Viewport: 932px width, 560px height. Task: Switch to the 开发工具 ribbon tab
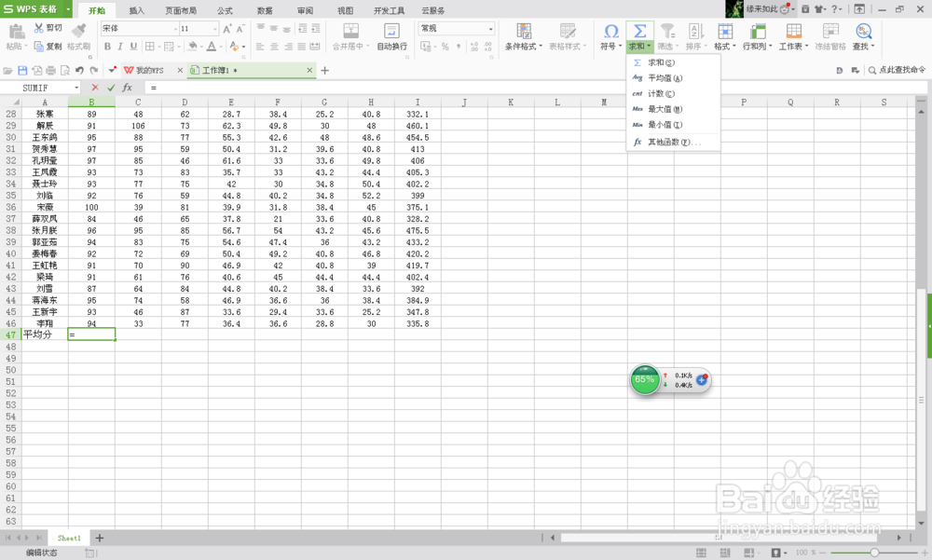(390, 10)
